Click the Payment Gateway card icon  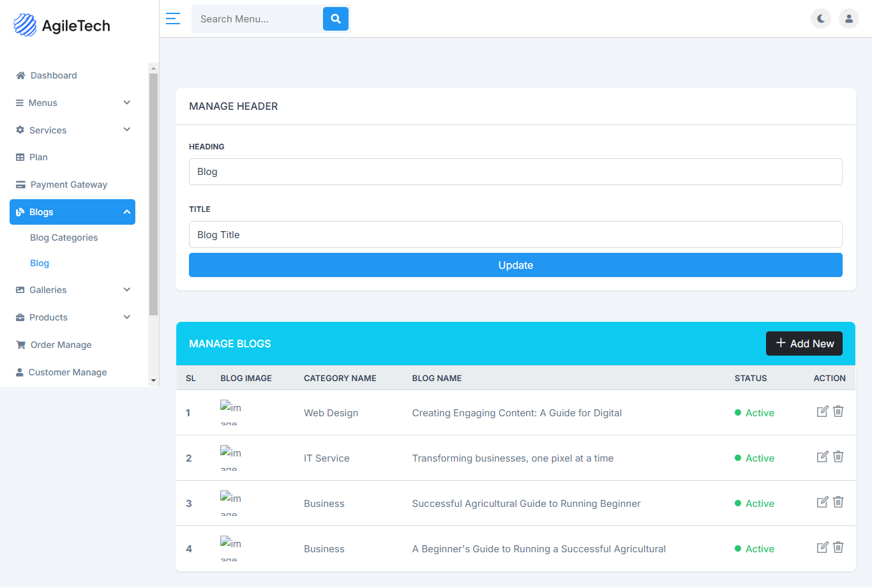pyautogui.click(x=20, y=185)
